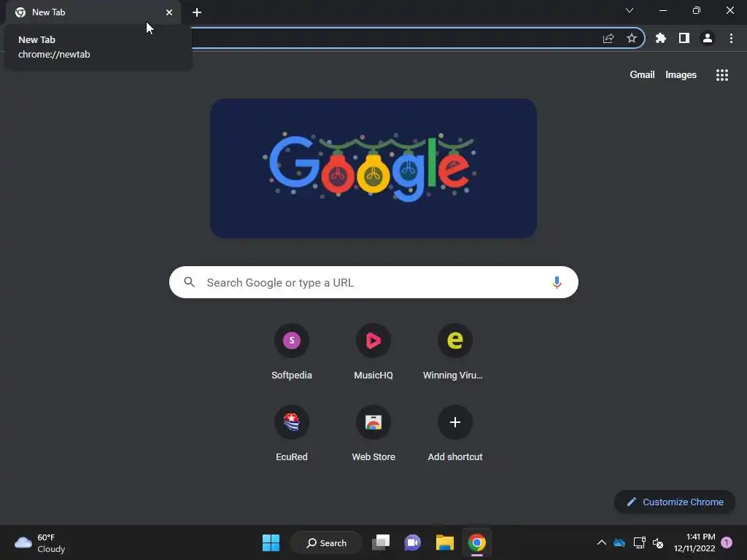Screen dimensions: 747x560
Task: Launch the Chat app from taskbar
Action: pos(413,542)
